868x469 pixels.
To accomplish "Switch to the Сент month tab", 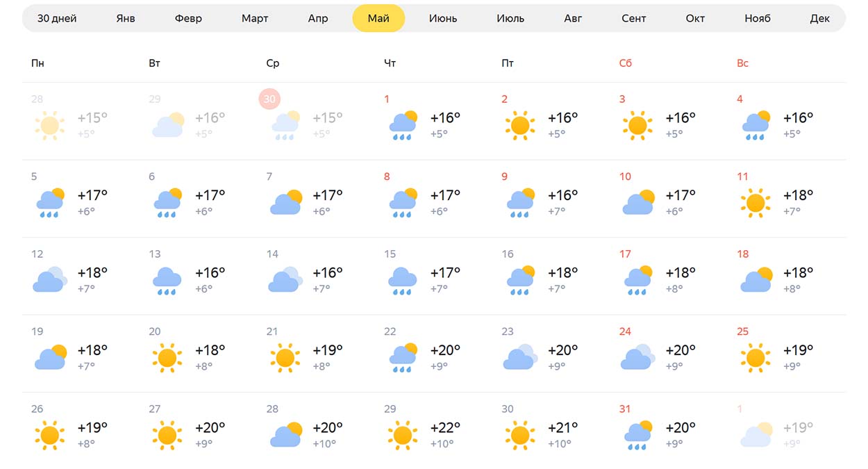I will (x=634, y=18).
